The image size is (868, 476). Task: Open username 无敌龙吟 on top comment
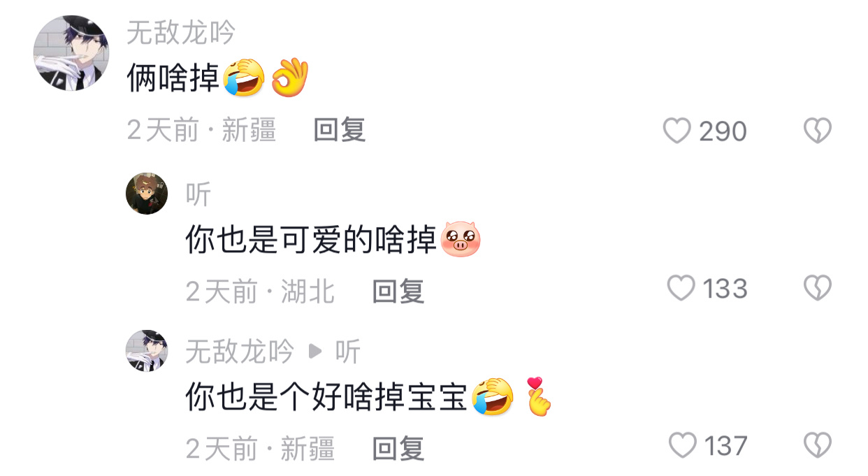[x=181, y=33]
